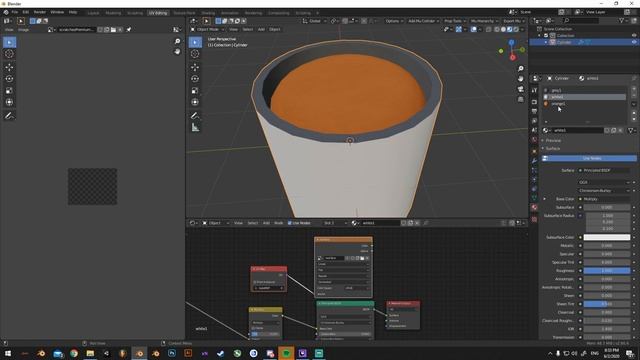Viewport: 640px width, 360px height.
Task: Open image file folder icon in UV editor
Action: 113,29
